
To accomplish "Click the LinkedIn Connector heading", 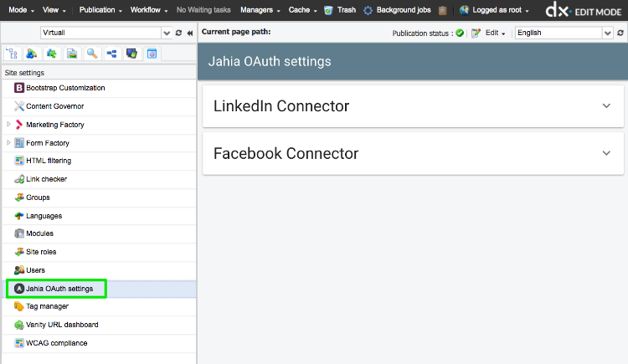I will click(281, 106).
